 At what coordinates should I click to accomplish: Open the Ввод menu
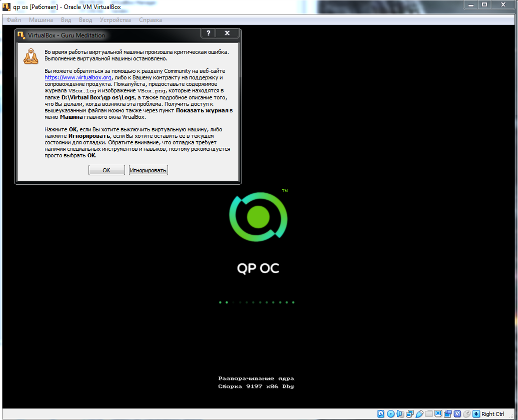pyautogui.click(x=85, y=20)
